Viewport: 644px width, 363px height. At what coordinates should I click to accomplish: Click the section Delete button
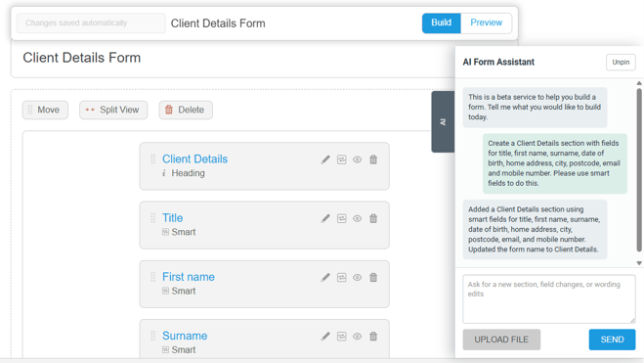(x=186, y=110)
